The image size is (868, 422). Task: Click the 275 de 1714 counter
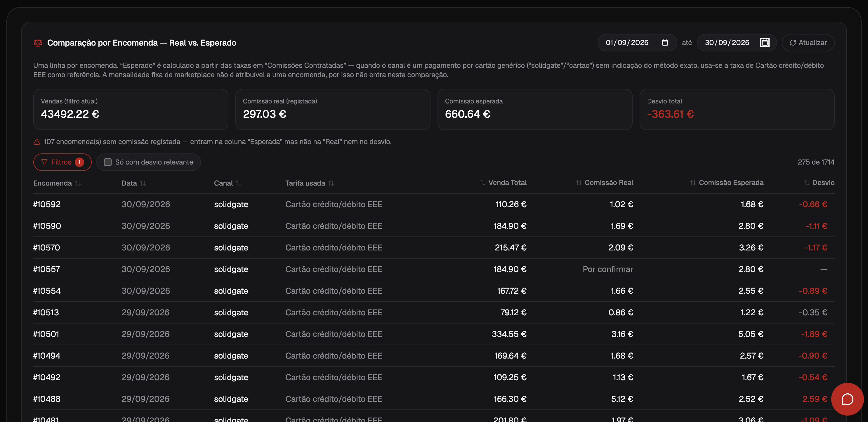click(x=816, y=162)
